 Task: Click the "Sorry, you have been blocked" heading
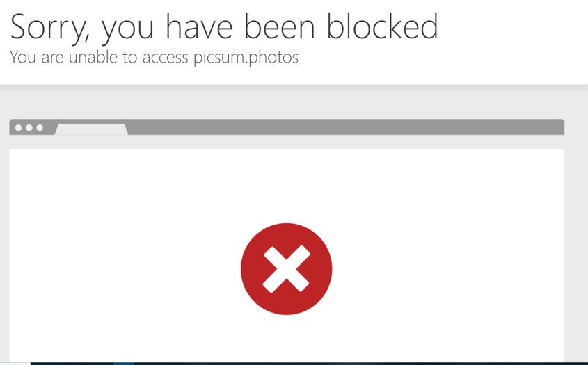[224, 27]
